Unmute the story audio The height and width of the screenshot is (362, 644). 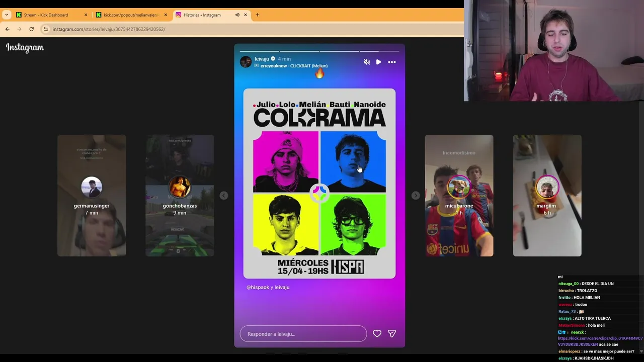[x=367, y=62]
